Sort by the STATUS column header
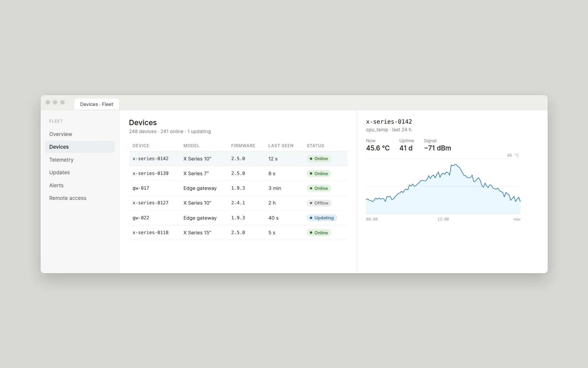This screenshot has height=368, width=588. point(315,146)
